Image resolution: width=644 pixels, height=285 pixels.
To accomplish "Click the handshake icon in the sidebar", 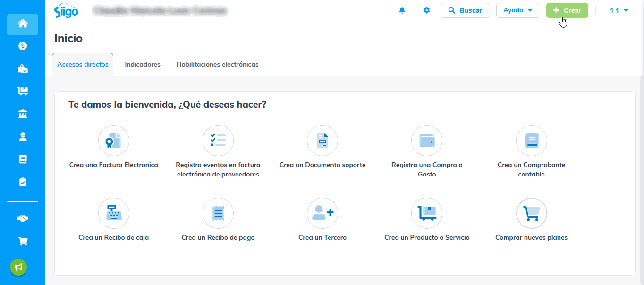I will pyautogui.click(x=23, y=218).
